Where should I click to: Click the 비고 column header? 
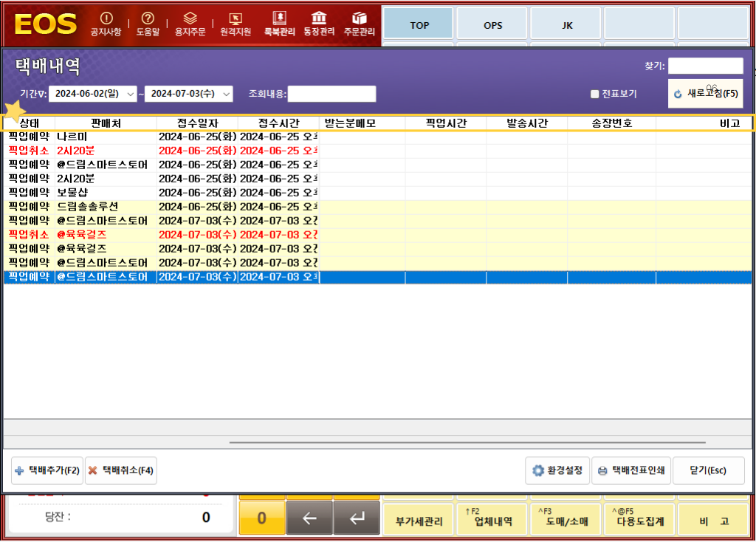point(704,123)
